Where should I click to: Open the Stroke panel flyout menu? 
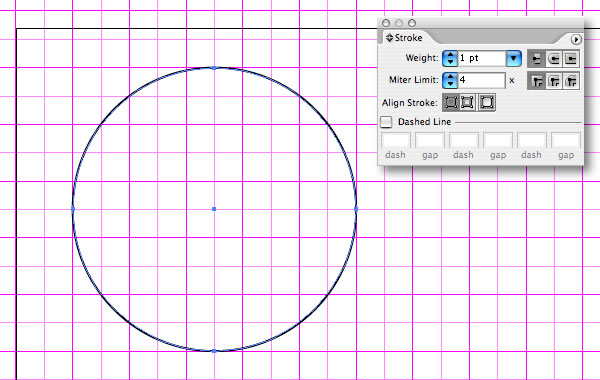point(576,39)
